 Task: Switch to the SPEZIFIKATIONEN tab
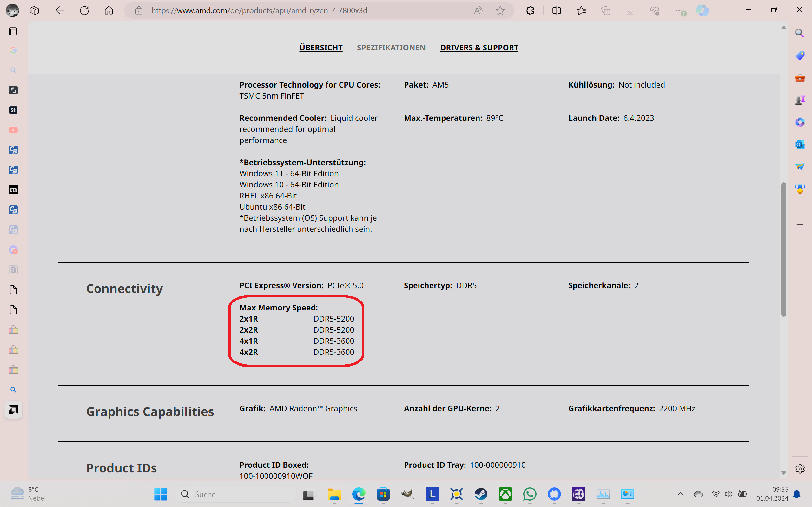pos(391,47)
